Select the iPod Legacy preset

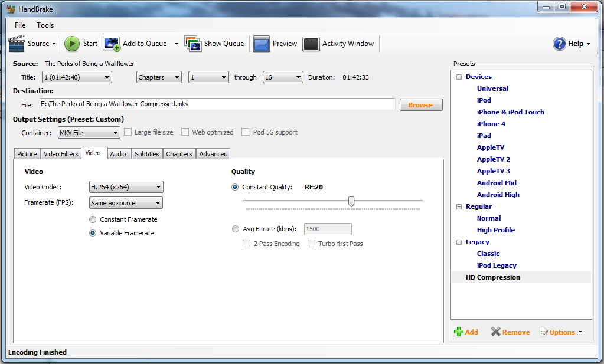pos(497,265)
